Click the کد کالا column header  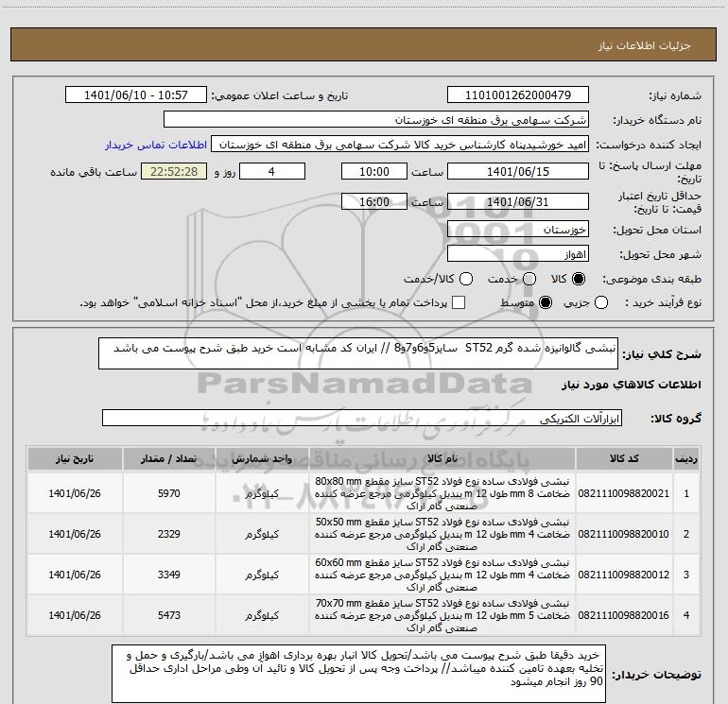pyautogui.click(x=624, y=459)
